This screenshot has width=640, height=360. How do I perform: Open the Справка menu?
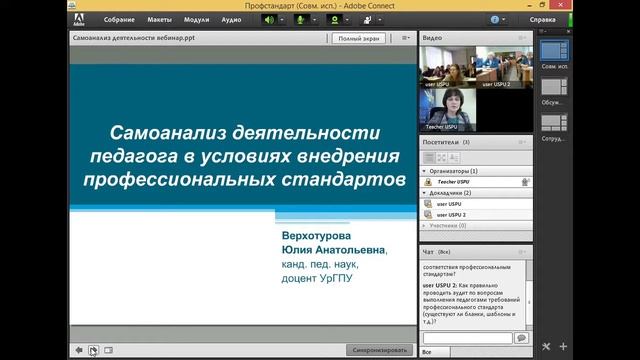542,20
